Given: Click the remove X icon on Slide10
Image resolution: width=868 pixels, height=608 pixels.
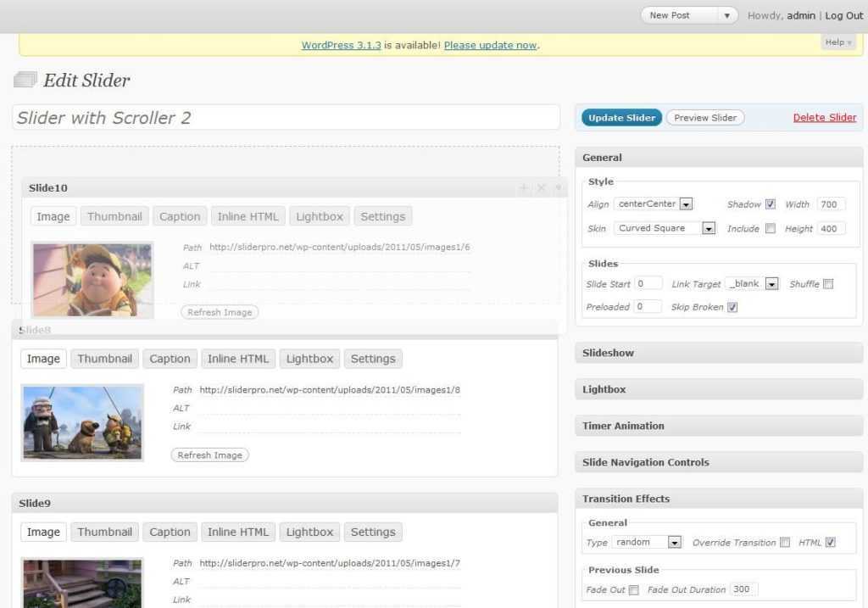Looking at the screenshot, I should point(541,187).
